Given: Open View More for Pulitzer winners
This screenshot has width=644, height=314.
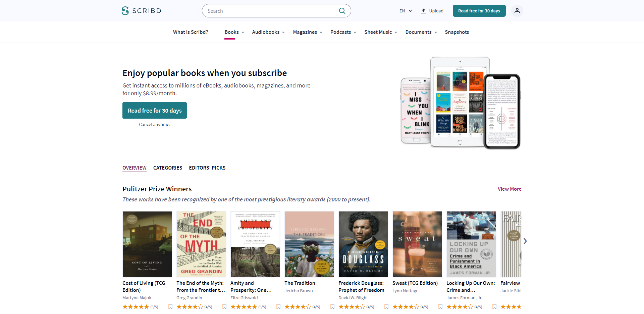Looking at the screenshot, I should point(509,189).
